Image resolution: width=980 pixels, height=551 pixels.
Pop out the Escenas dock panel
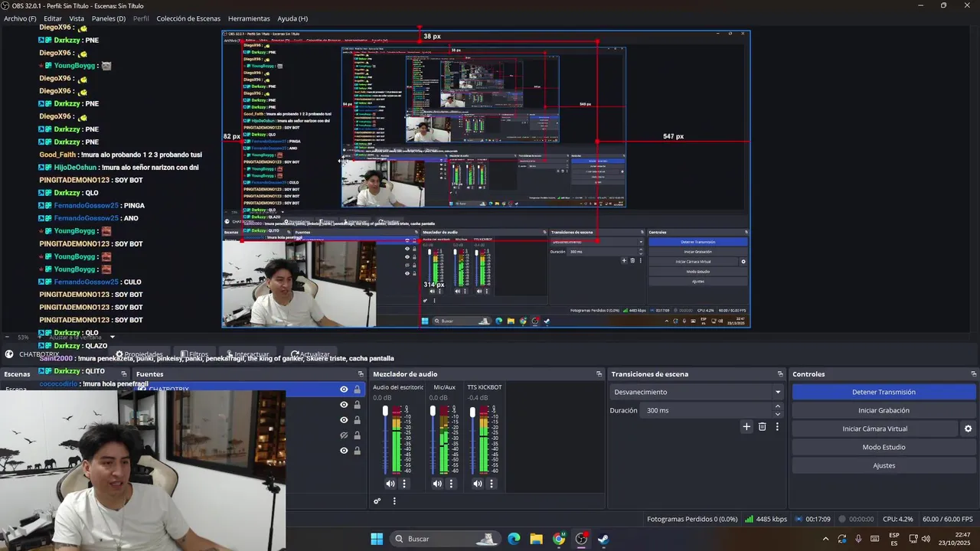click(123, 374)
